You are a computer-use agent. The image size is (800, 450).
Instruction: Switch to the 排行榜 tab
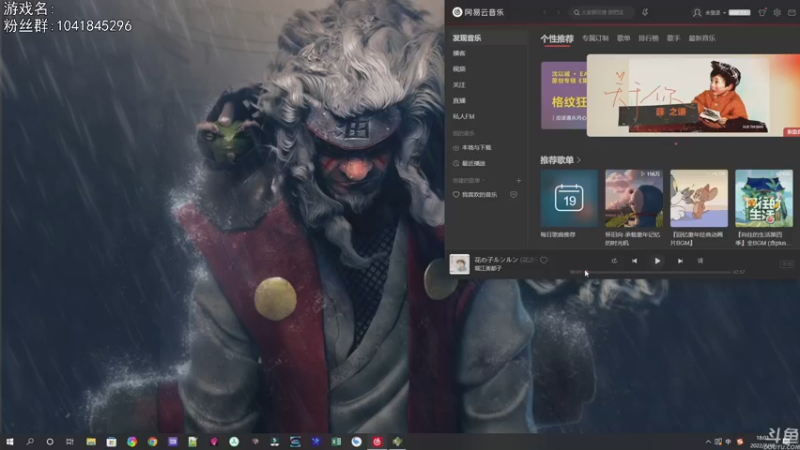coord(648,38)
